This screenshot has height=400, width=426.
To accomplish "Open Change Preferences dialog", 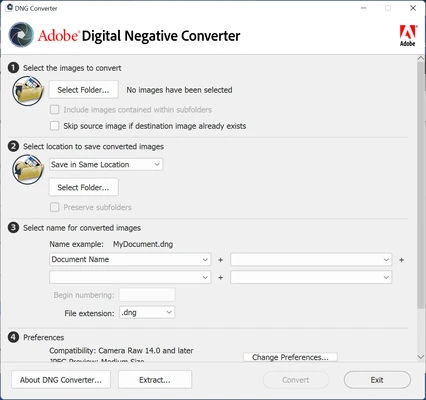I will [290, 357].
